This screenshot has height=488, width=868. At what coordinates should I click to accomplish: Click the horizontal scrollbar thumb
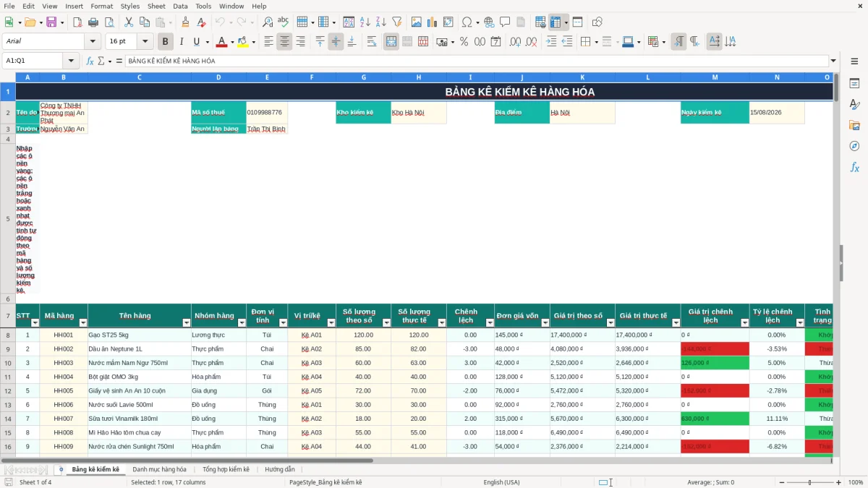pyautogui.click(x=187, y=460)
